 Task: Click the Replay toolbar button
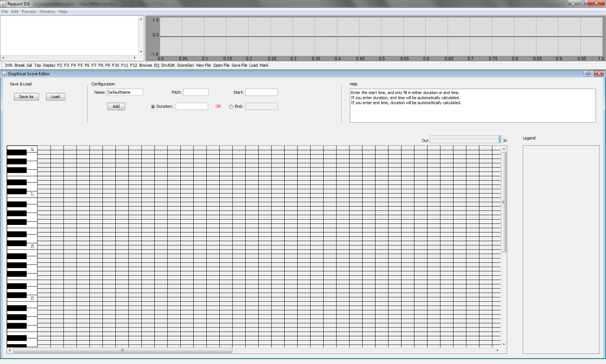click(x=49, y=65)
